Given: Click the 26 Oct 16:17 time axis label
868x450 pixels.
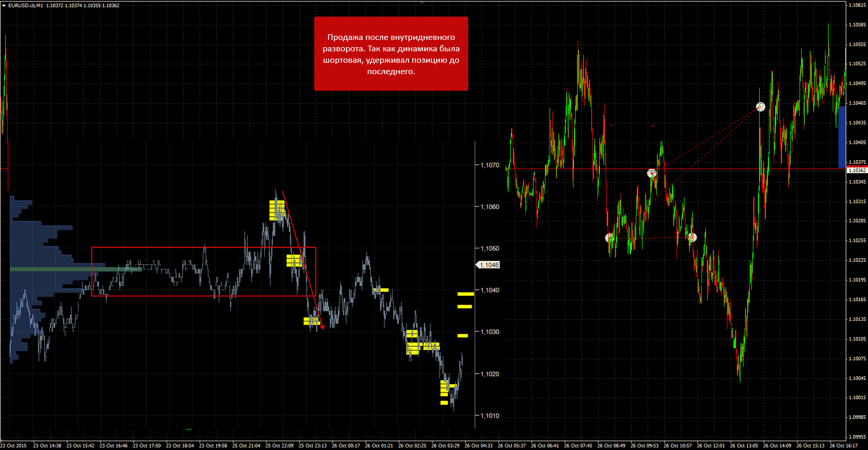Looking at the screenshot, I should 844,445.
